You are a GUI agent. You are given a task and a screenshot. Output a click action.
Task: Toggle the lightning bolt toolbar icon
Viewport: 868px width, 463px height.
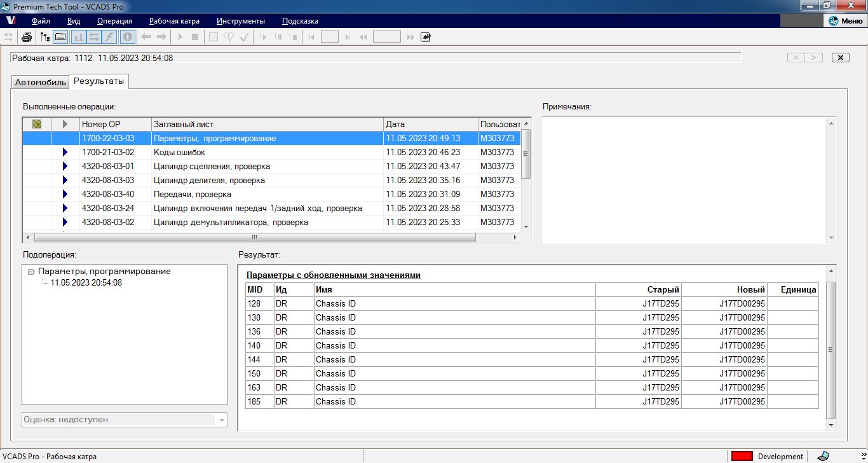[109, 37]
